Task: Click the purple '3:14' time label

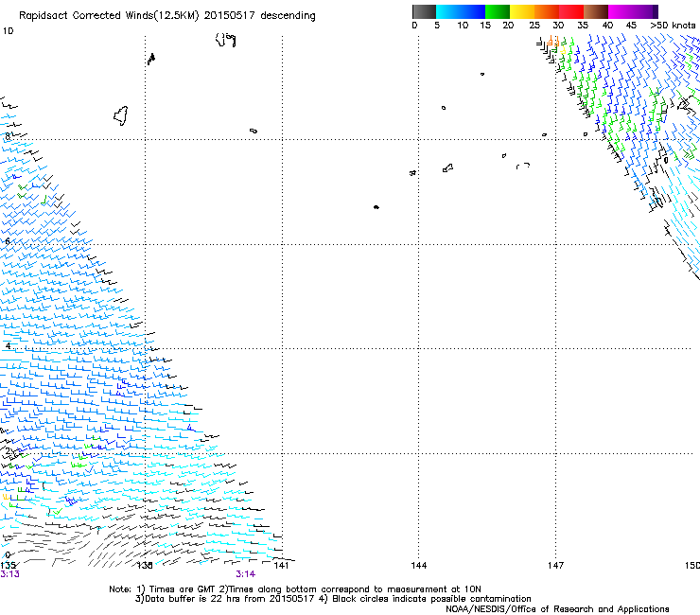Action: 246,574
